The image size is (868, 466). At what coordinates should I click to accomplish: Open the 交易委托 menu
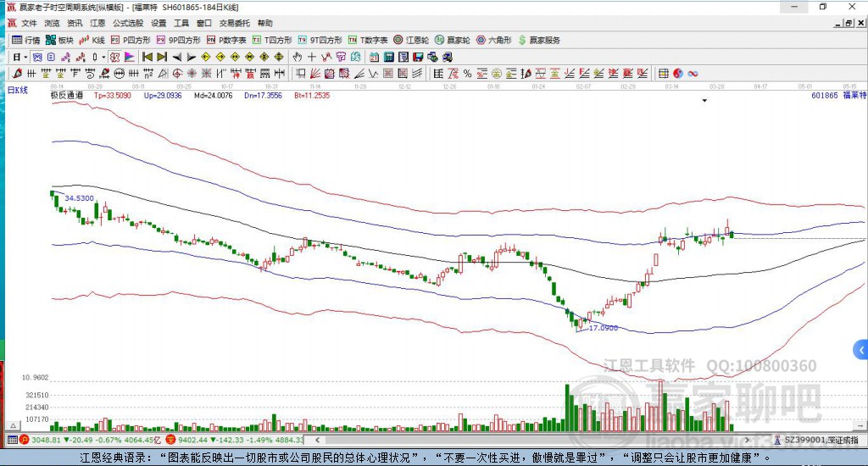point(234,23)
